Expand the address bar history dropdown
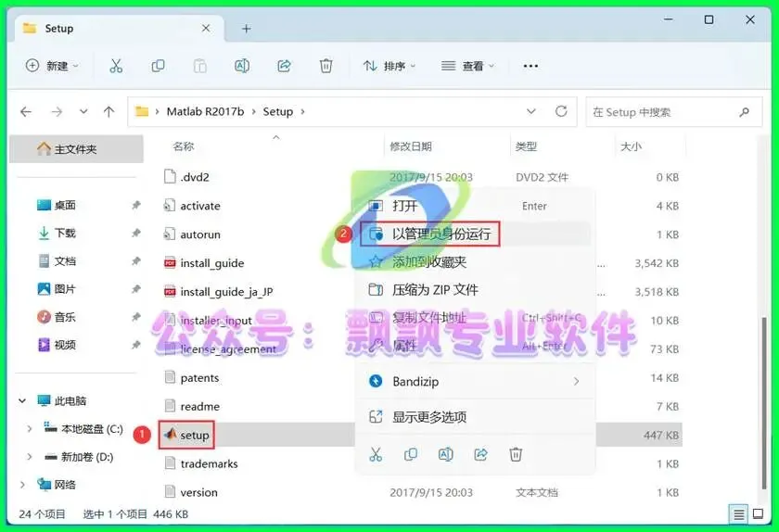Screen dimensions: 779x532 point(531,111)
